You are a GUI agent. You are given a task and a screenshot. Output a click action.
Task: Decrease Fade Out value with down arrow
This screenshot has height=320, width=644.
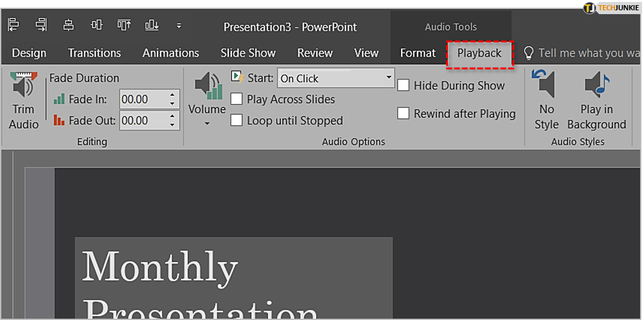point(172,125)
